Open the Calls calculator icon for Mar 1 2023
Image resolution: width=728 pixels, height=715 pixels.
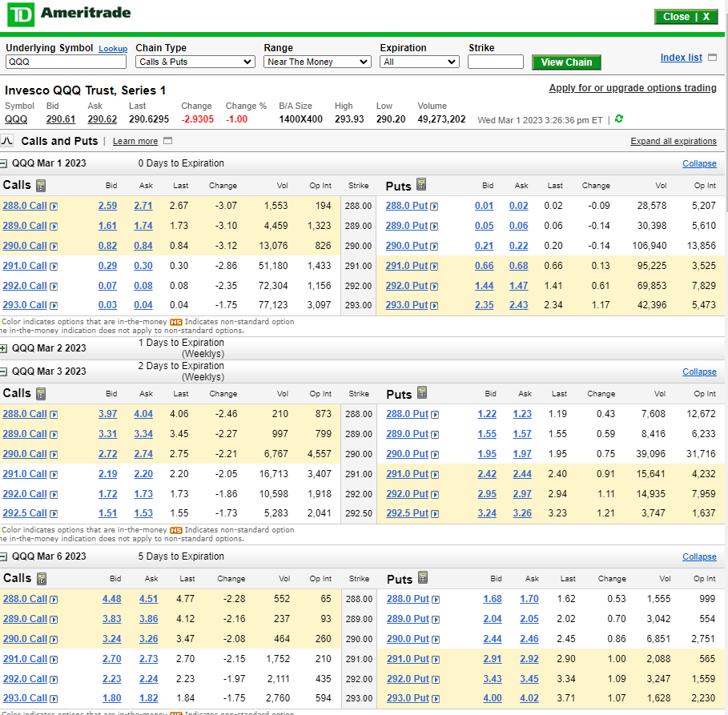pyautogui.click(x=41, y=186)
